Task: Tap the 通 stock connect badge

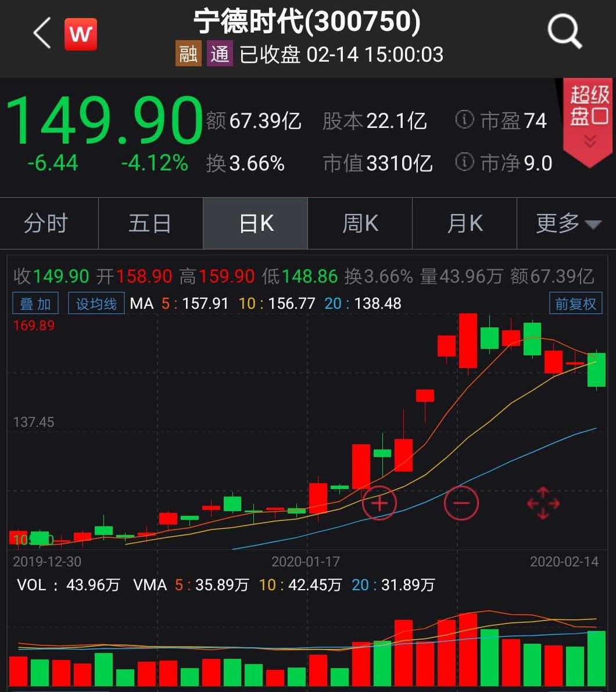Action: tap(220, 54)
